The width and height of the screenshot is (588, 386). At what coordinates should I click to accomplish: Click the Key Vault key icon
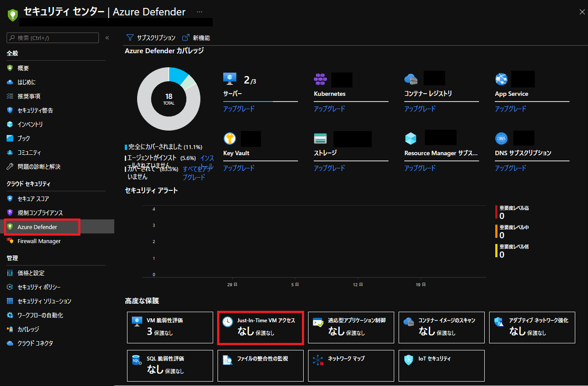coord(230,138)
